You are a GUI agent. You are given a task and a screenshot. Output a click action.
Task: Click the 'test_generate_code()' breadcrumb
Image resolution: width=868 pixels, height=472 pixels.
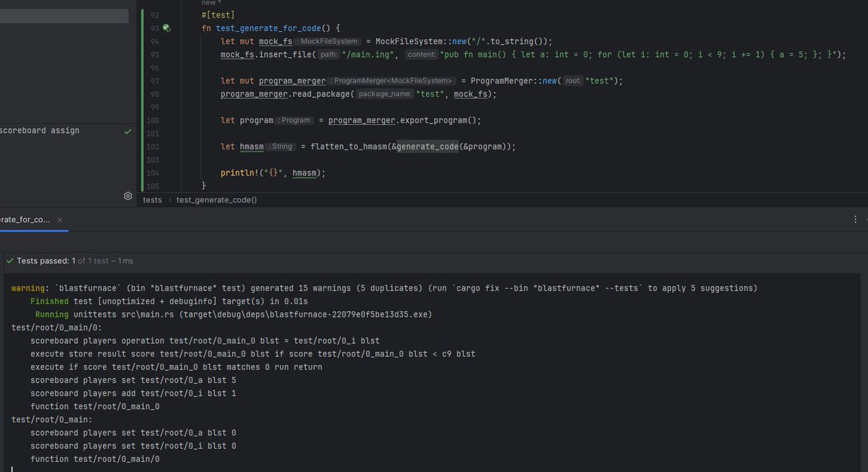pyautogui.click(x=217, y=199)
